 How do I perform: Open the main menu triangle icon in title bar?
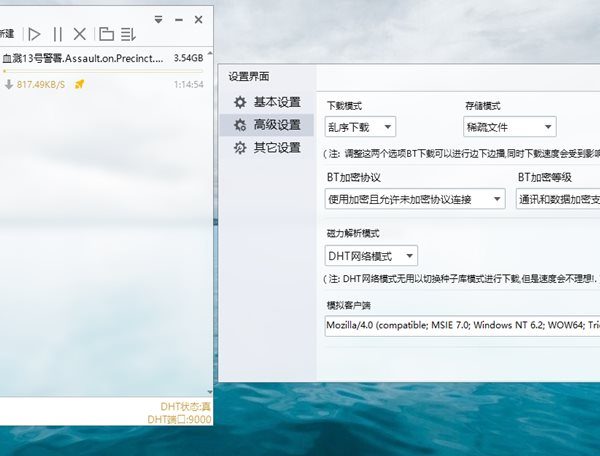point(159,19)
